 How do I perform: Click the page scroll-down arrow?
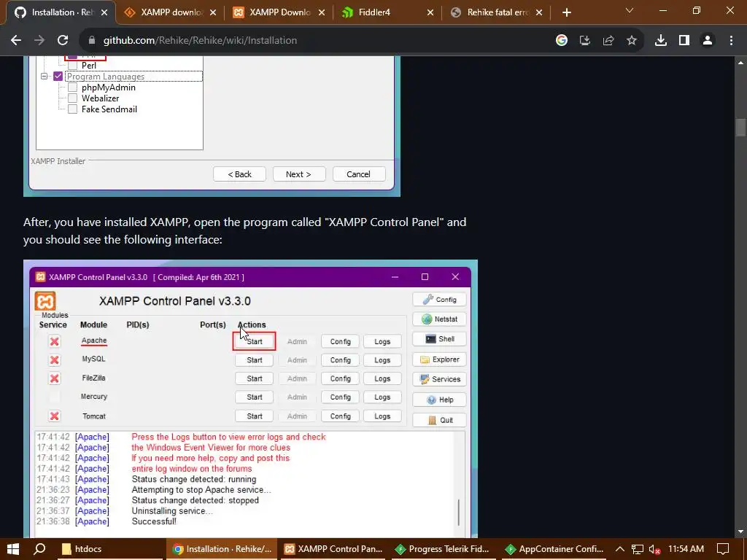point(740,531)
